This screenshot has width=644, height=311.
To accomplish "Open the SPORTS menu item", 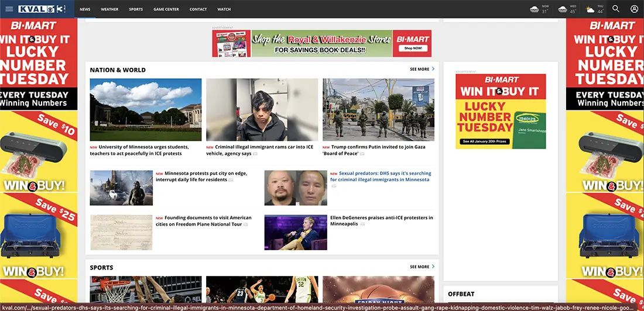I will tap(136, 9).
